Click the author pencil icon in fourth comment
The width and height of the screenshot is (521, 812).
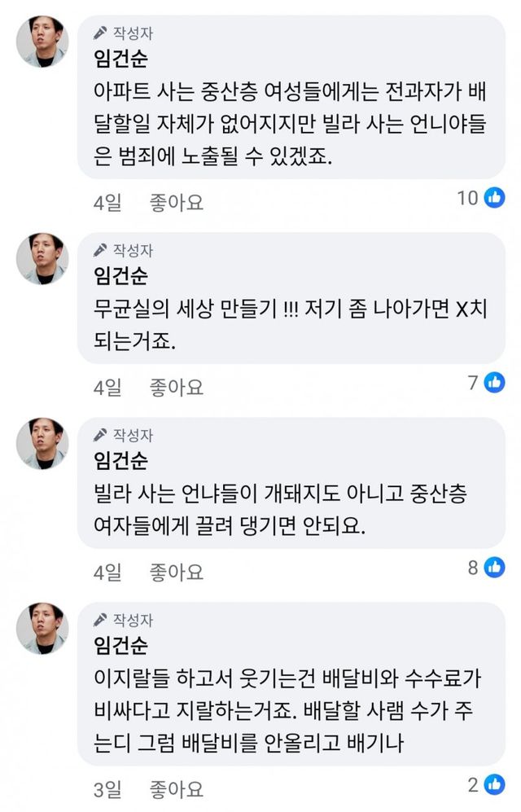point(101,619)
